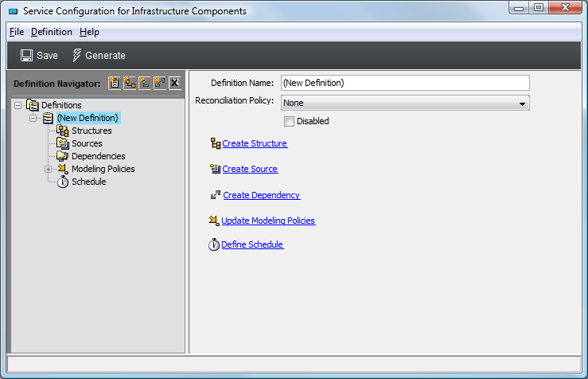Close the Service Configuration window
Screen dimensions: 588x379
click(566, 7)
